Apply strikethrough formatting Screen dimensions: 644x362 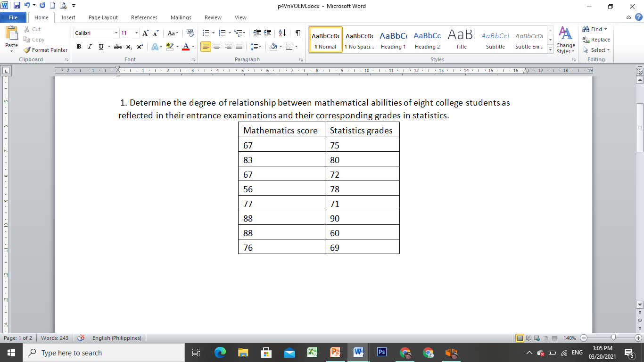[118, 47]
